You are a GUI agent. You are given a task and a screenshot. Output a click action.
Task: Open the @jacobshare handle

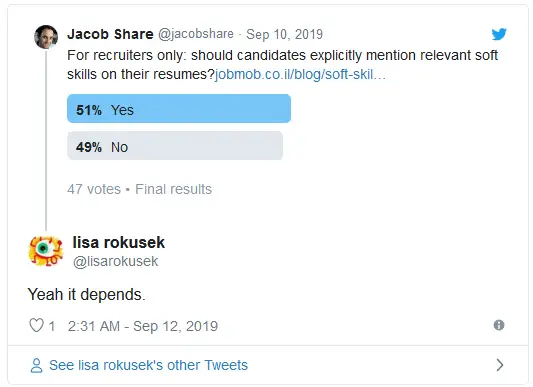196,34
